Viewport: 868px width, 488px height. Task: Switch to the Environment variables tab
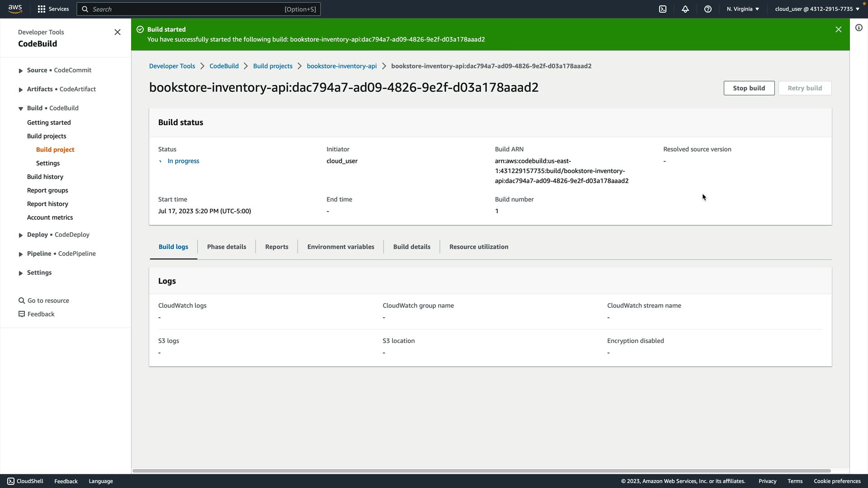[x=340, y=247]
